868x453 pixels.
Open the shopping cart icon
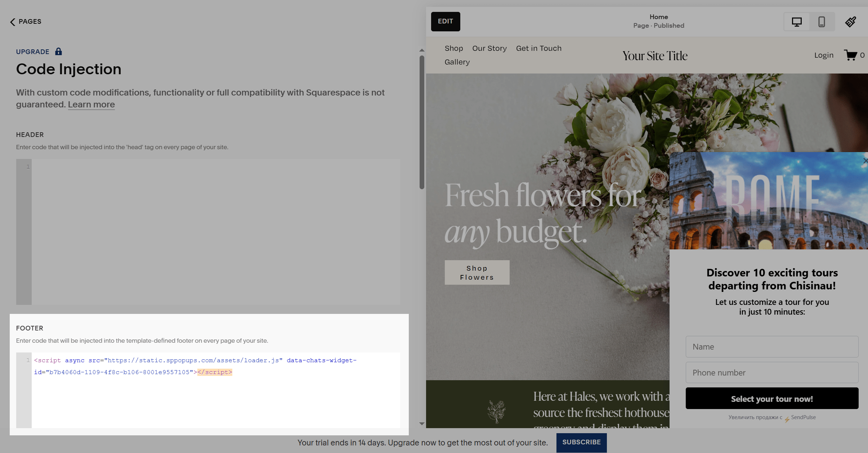click(851, 55)
